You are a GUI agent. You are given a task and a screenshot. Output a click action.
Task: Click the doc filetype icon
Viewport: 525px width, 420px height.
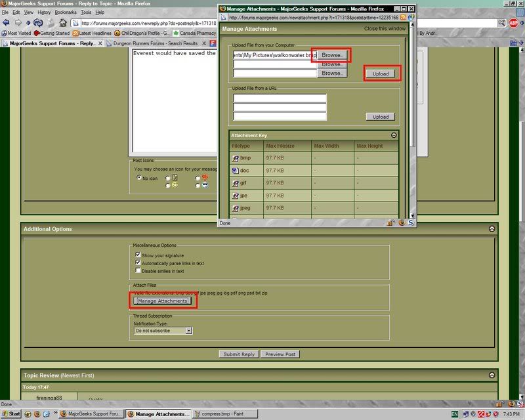pyautogui.click(x=236, y=171)
